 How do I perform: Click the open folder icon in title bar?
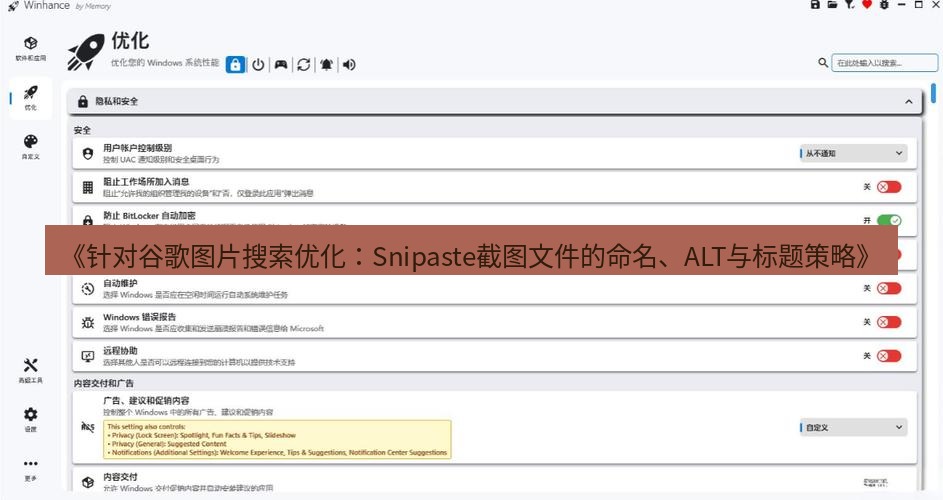click(832, 4)
